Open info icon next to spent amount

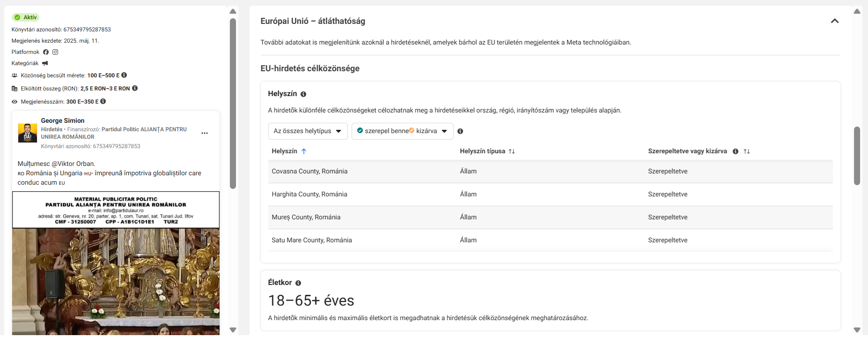(135, 88)
